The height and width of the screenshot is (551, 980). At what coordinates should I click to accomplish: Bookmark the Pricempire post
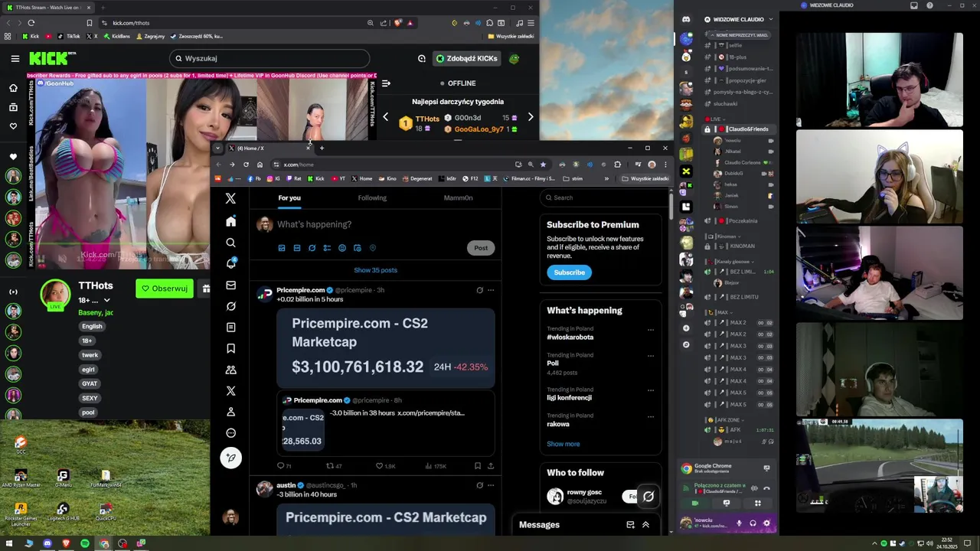point(477,465)
